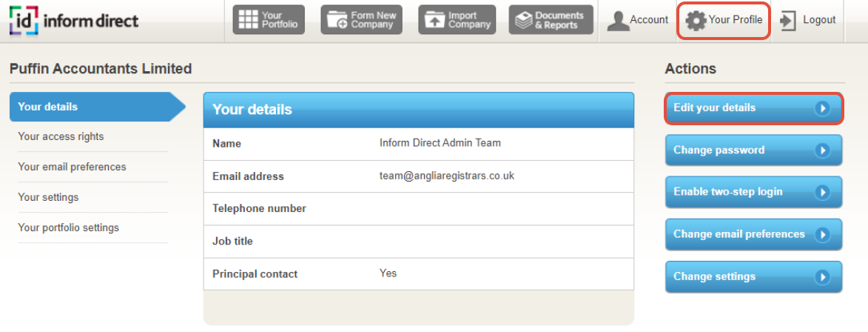Click the Change password button
The image size is (868, 332).
click(753, 150)
